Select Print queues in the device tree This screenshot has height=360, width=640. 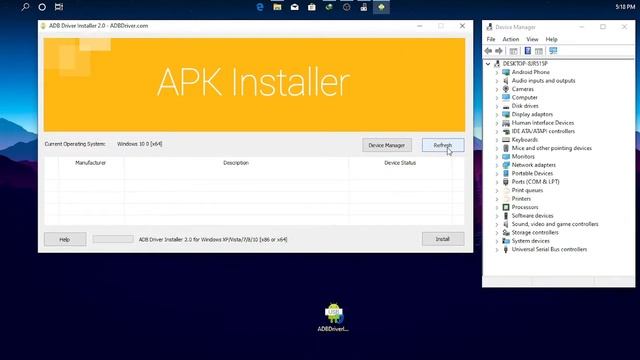pos(527,191)
